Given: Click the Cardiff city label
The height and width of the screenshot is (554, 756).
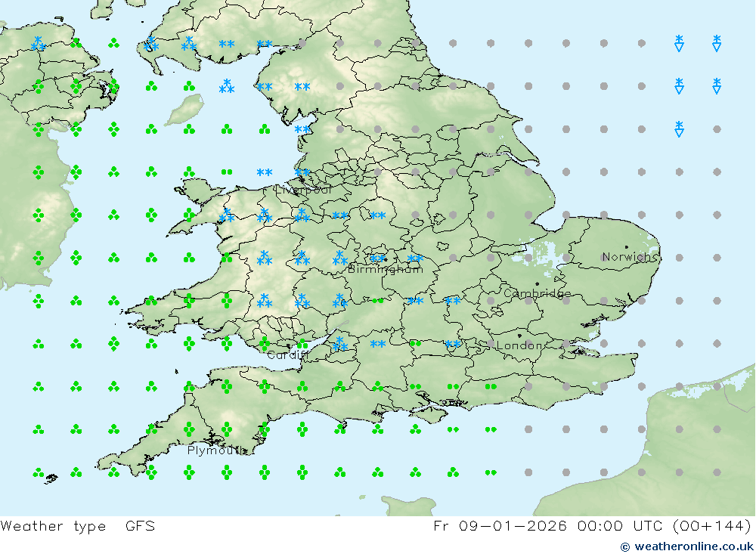Looking at the screenshot, I should click(287, 355).
